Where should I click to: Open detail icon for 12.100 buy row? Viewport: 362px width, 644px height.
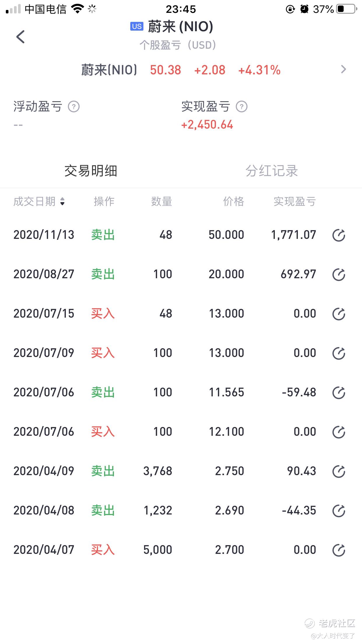pos(339,432)
